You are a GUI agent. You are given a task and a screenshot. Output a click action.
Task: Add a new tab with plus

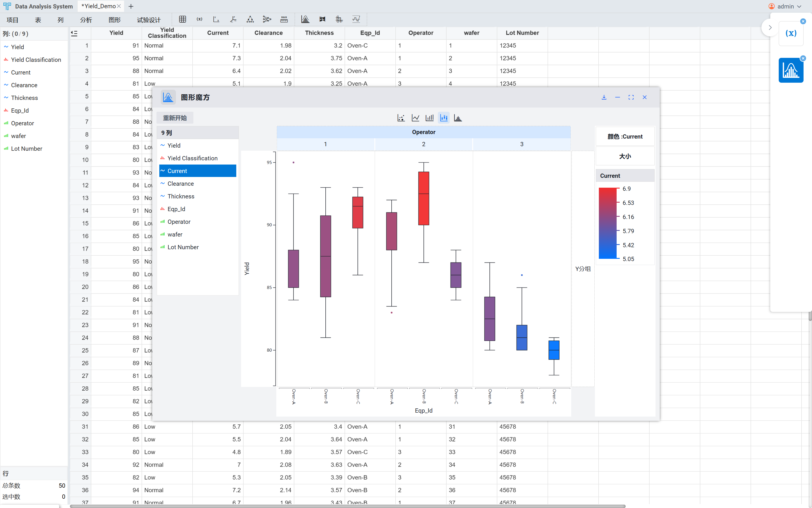coord(131,6)
